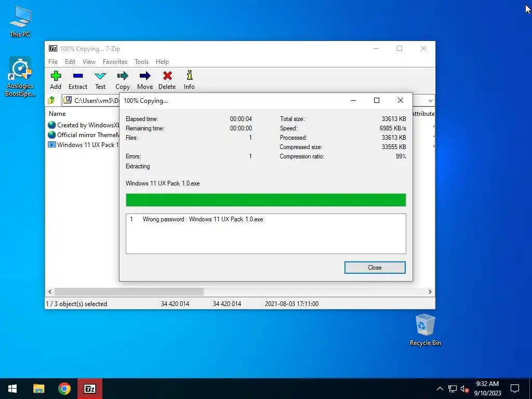Click the Attribute column header
This screenshot has width=532, height=399.
click(x=423, y=114)
